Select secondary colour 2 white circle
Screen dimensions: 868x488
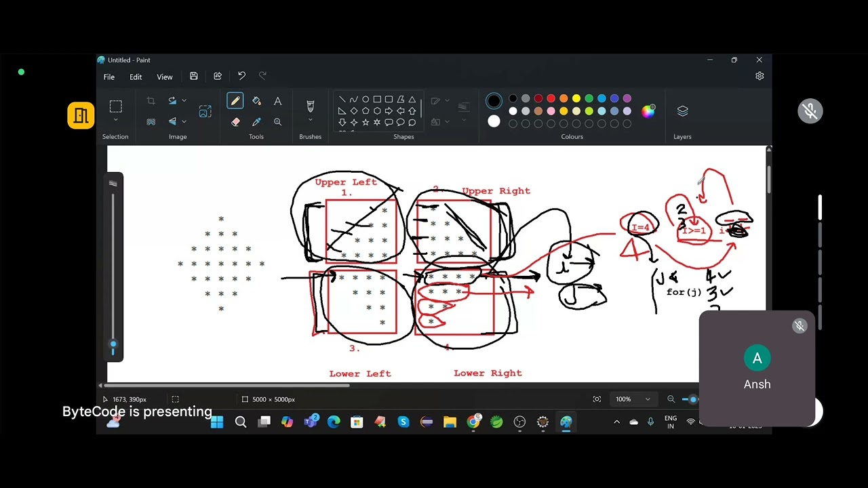click(494, 122)
